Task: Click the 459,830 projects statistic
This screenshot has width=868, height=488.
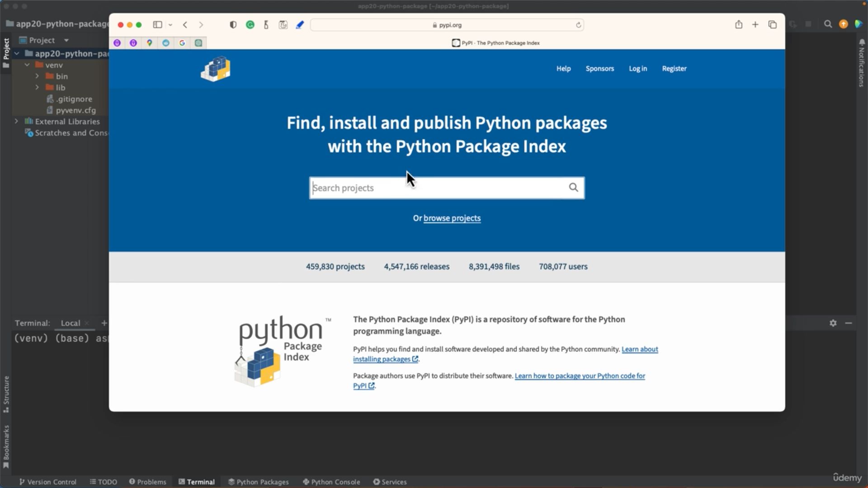Action: pos(335,267)
